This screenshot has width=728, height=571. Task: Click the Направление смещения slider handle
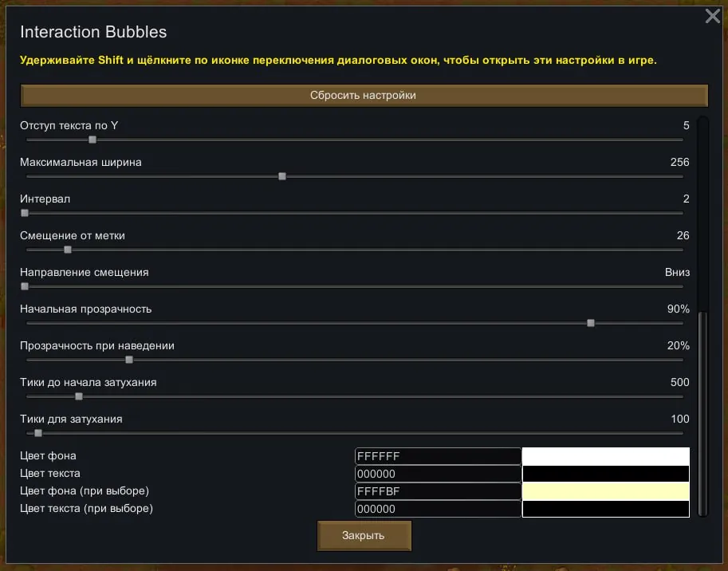[x=25, y=286]
